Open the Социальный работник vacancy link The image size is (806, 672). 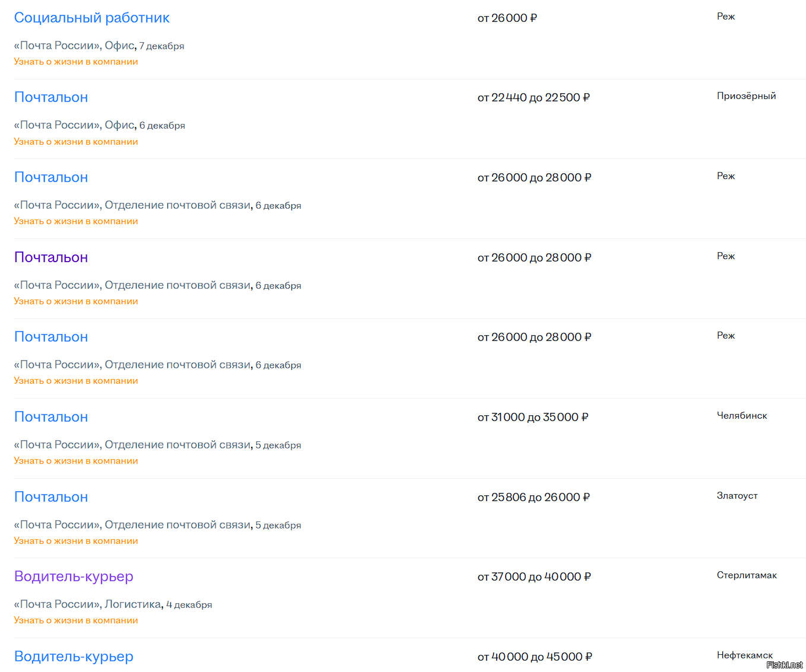[91, 18]
